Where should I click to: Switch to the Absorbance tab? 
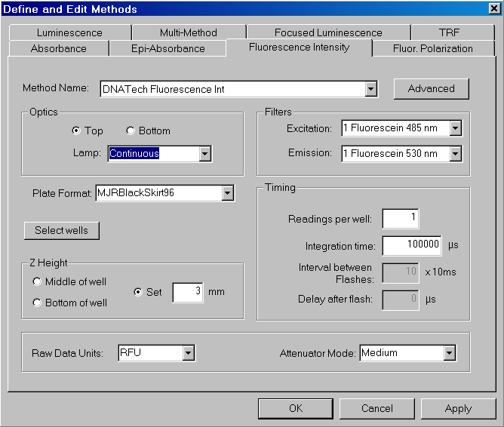[x=59, y=48]
